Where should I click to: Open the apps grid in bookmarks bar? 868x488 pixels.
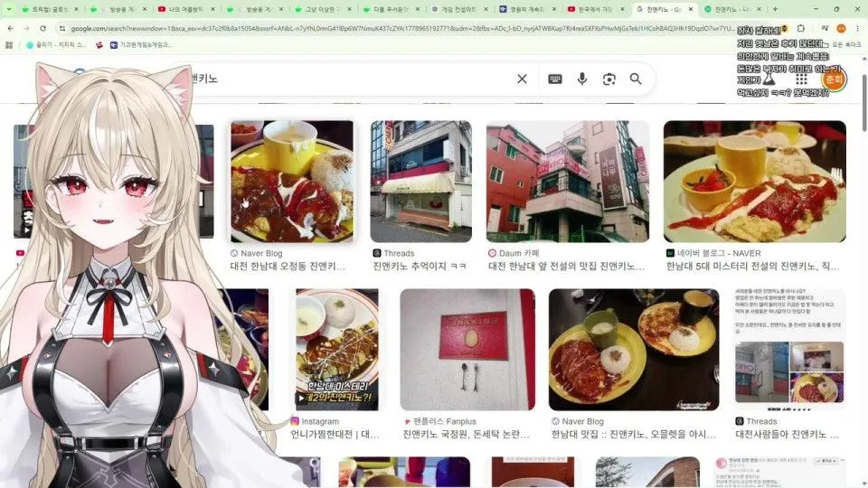tap(9, 45)
